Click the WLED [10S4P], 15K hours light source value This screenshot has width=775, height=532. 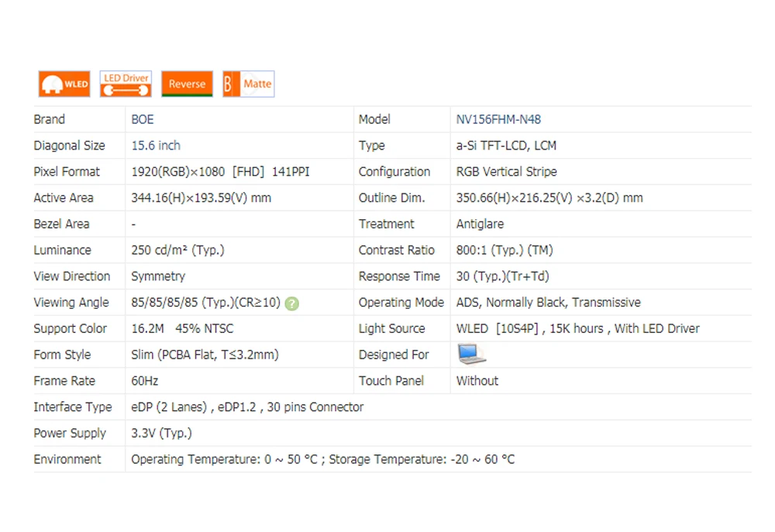pyautogui.click(x=578, y=329)
